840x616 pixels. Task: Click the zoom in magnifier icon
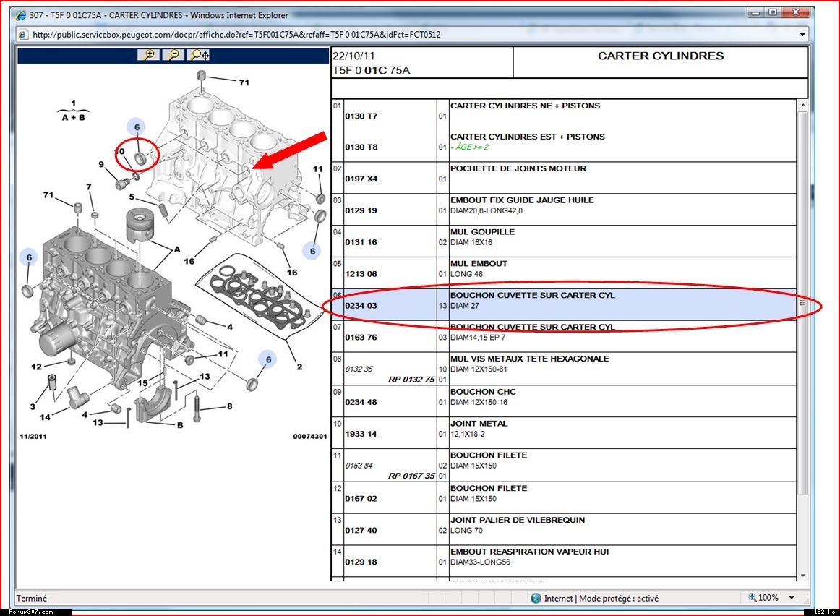[x=149, y=55]
